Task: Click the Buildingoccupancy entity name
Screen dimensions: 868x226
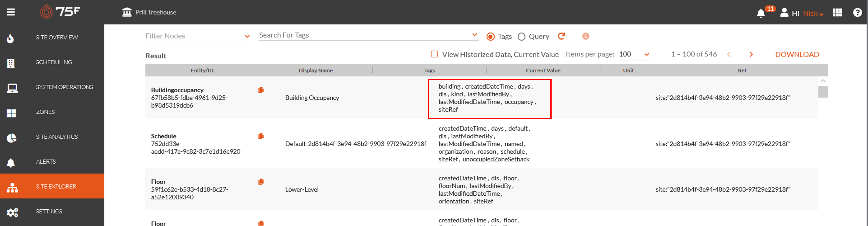Action: (177, 90)
